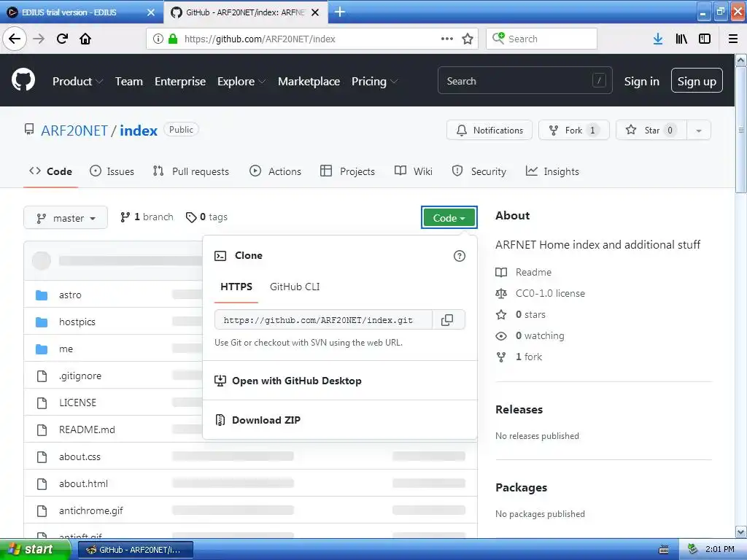Click the Sign up button
Viewport: 747px width, 560px height.
(697, 80)
